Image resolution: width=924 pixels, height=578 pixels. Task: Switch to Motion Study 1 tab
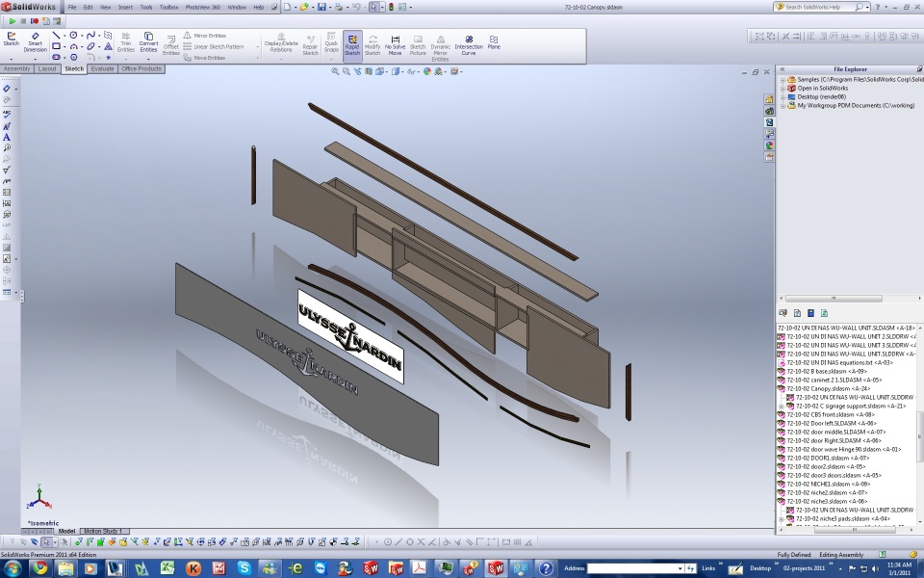tap(103, 532)
